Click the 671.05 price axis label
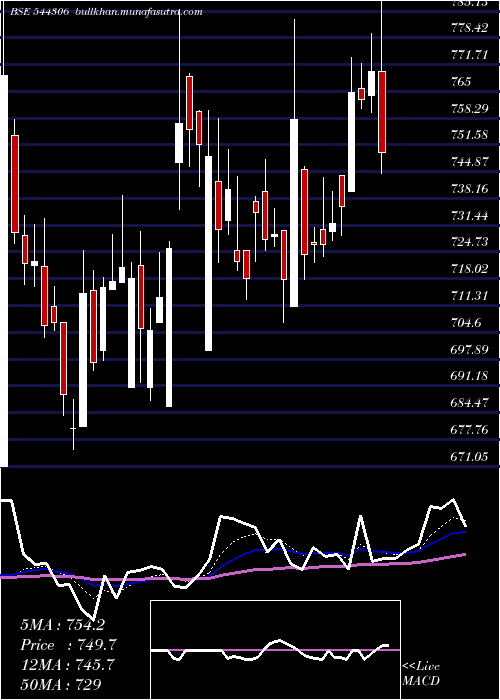 pyautogui.click(x=469, y=457)
